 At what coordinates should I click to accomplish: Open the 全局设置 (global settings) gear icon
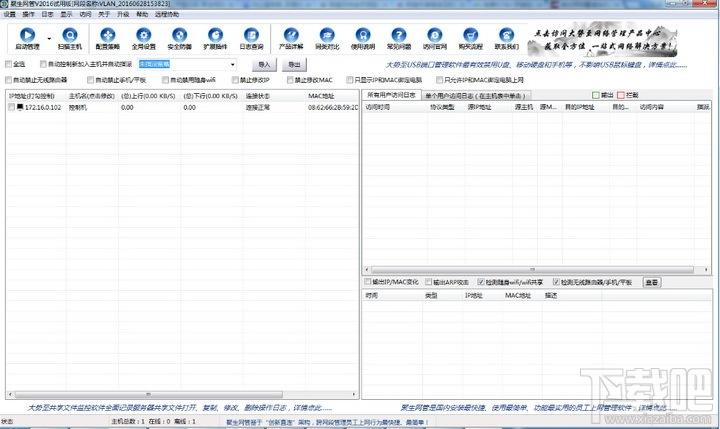coord(144,35)
